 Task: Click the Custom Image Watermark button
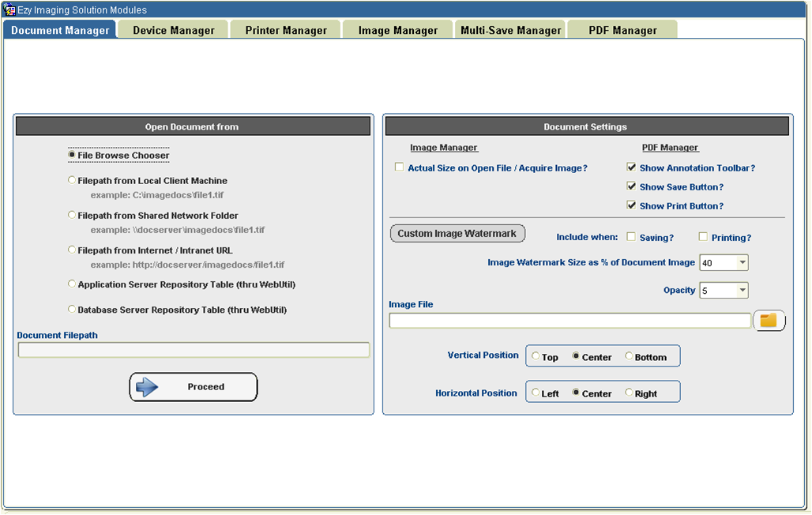(457, 234)
